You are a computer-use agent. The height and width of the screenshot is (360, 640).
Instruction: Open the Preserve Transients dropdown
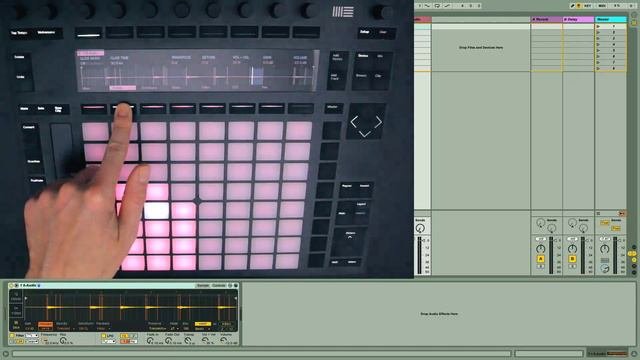[158, 328]
